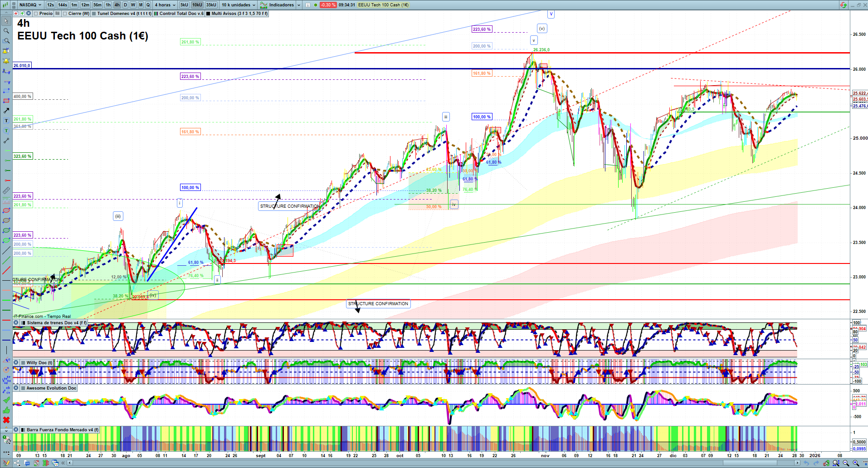Click the list settings icon after Precio
868x468 pixels.
click(58, 14)
